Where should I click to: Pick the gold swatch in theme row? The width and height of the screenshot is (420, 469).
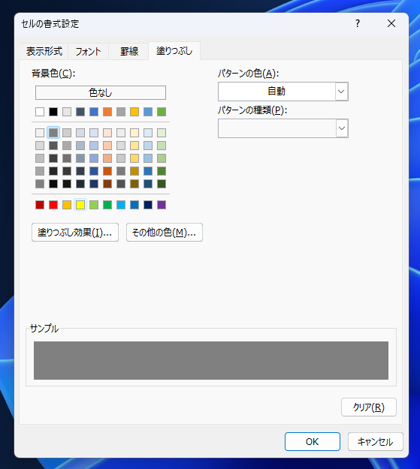click(134, 112)
